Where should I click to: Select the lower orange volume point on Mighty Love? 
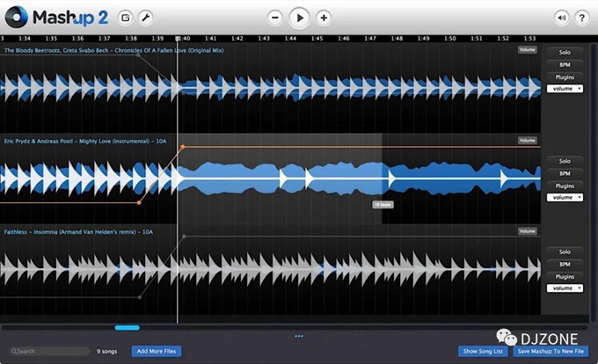(139, 203)
